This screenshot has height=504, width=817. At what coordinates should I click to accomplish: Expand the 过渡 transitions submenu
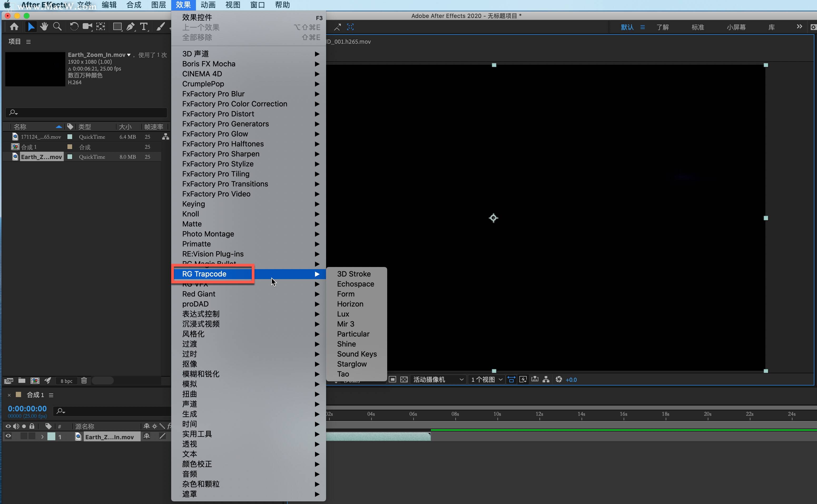point(189,344)
